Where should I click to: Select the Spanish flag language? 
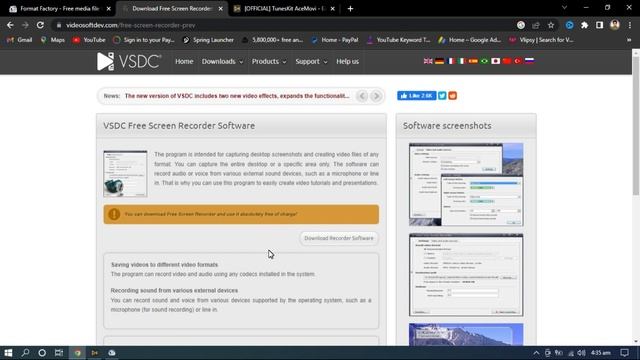click(x=473, y=61)
